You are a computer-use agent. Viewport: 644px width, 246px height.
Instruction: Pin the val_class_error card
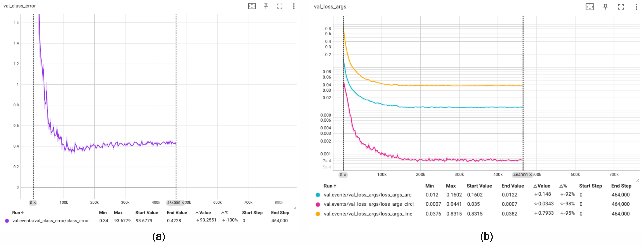[x=266, y=6]
